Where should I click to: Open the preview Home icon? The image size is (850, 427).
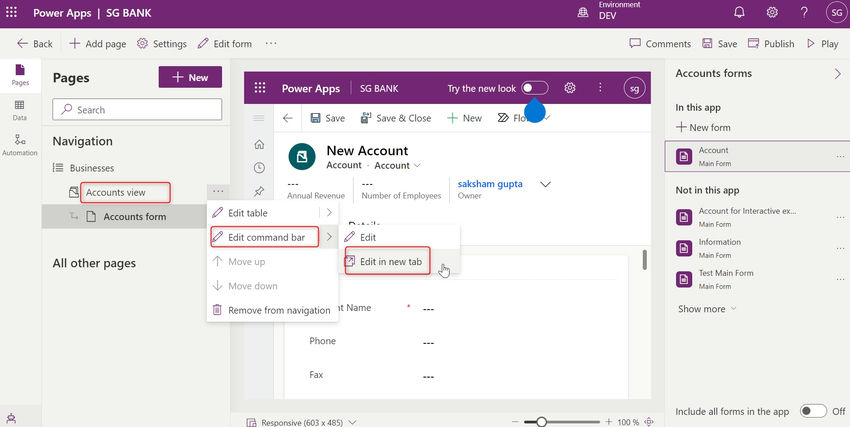coord(259,144)
